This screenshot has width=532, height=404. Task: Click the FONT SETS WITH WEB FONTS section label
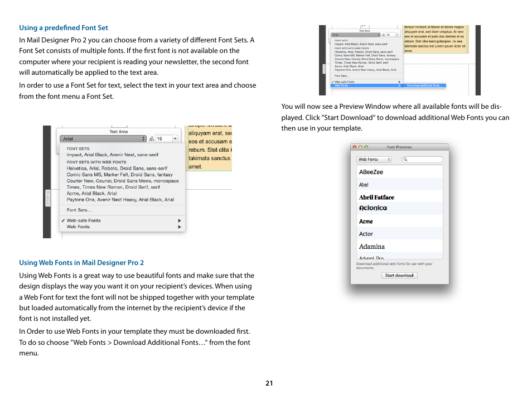point(96,162)
